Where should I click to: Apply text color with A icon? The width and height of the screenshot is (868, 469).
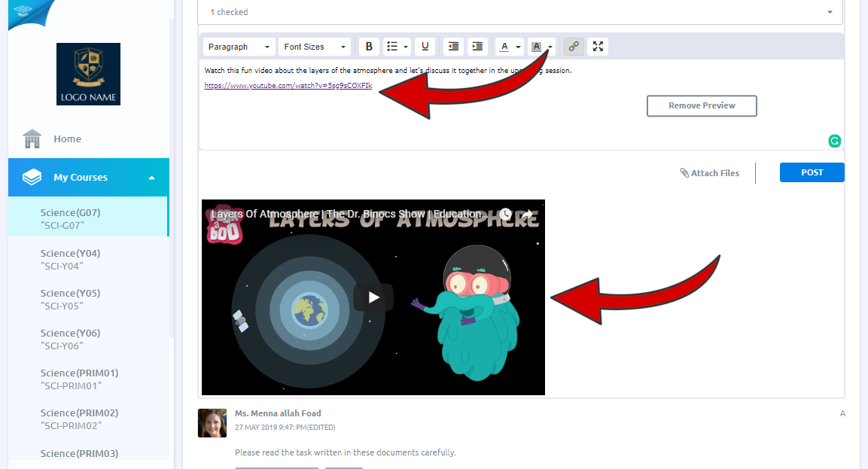click(504, 47)
